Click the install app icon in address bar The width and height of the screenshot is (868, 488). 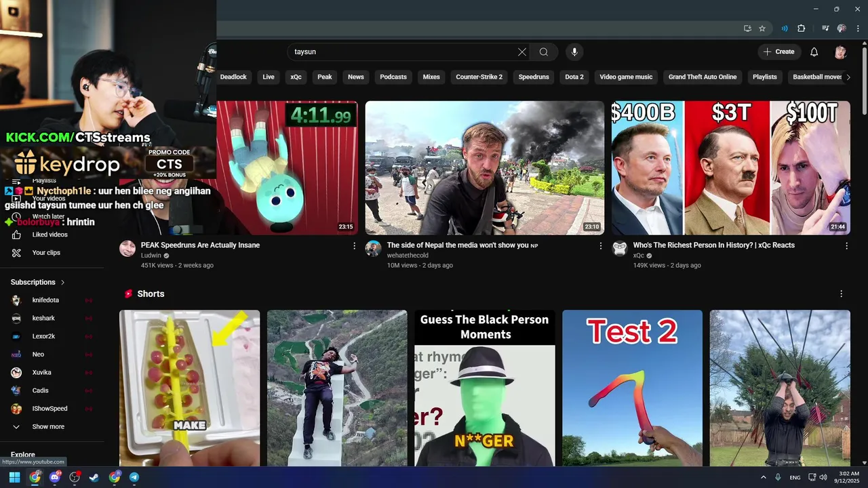(747, 28)
